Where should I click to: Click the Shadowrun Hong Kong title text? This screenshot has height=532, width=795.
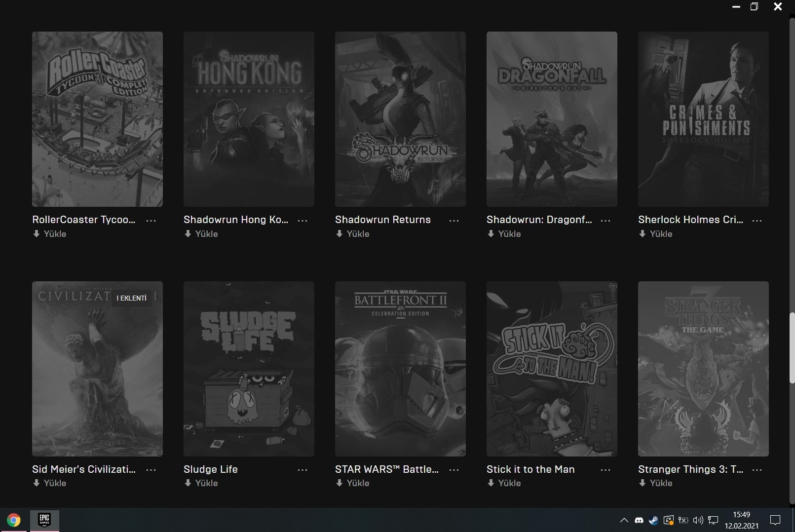coord(236,220)
